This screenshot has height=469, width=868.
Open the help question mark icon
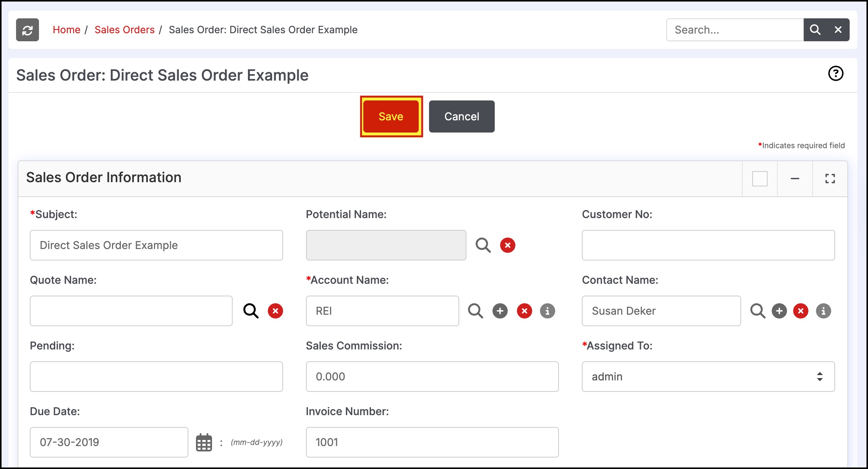(x=836, y=73)
